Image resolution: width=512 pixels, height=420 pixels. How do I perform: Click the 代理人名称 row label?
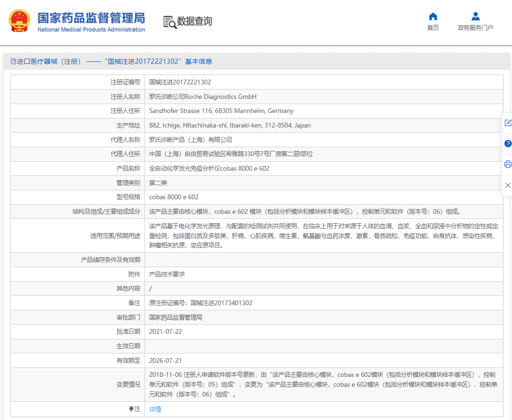[125, 140]
